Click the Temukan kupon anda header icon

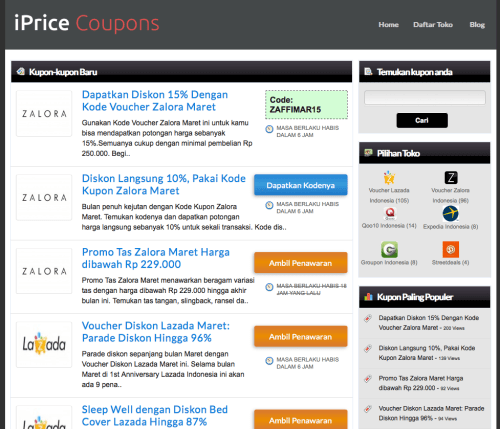tap(368, 71)
